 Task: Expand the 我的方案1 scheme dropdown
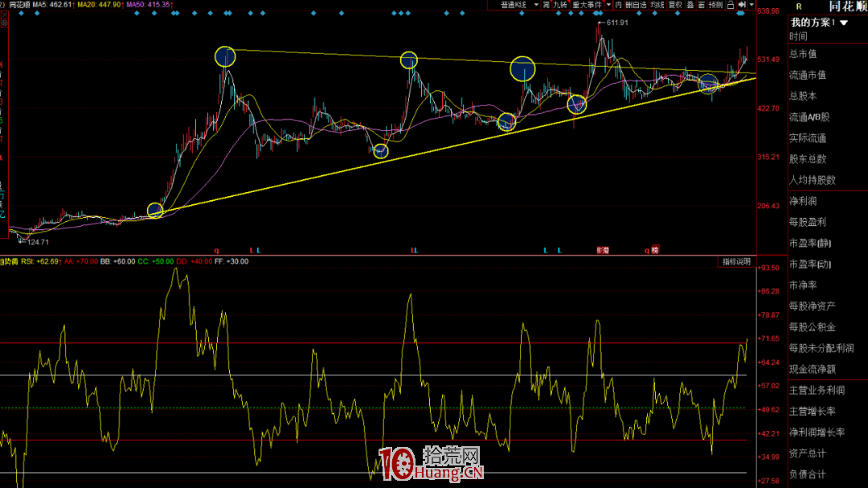pos(844,23)
